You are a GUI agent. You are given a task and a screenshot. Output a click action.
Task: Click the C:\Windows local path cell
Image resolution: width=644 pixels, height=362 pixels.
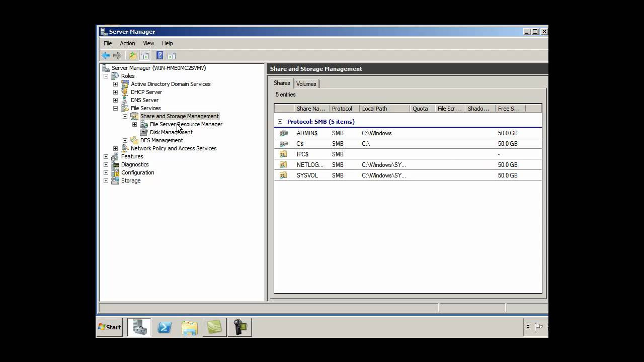tap(377, 133)
